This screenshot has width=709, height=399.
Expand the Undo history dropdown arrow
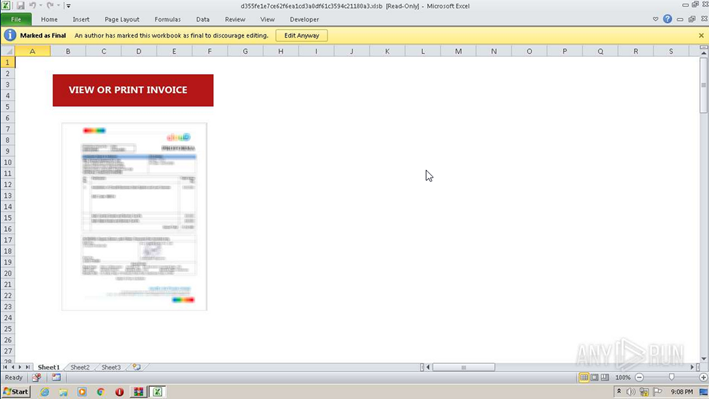point(40,5)
